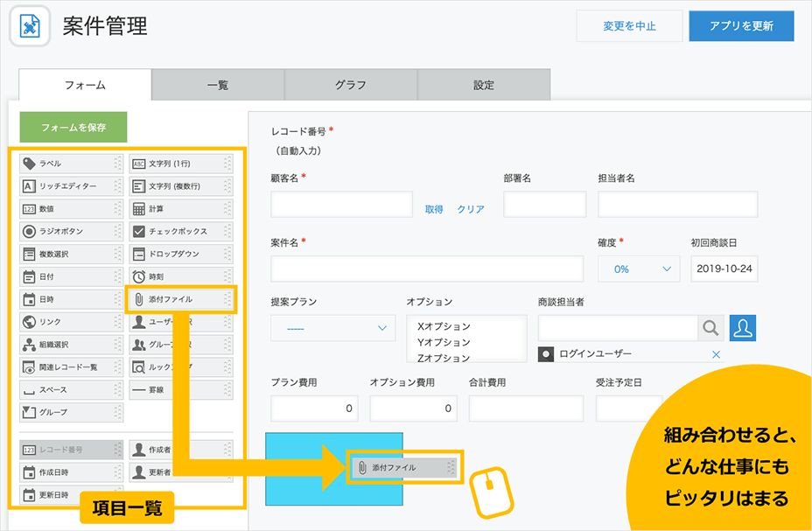Click the 案件管理 app icon

30,25
